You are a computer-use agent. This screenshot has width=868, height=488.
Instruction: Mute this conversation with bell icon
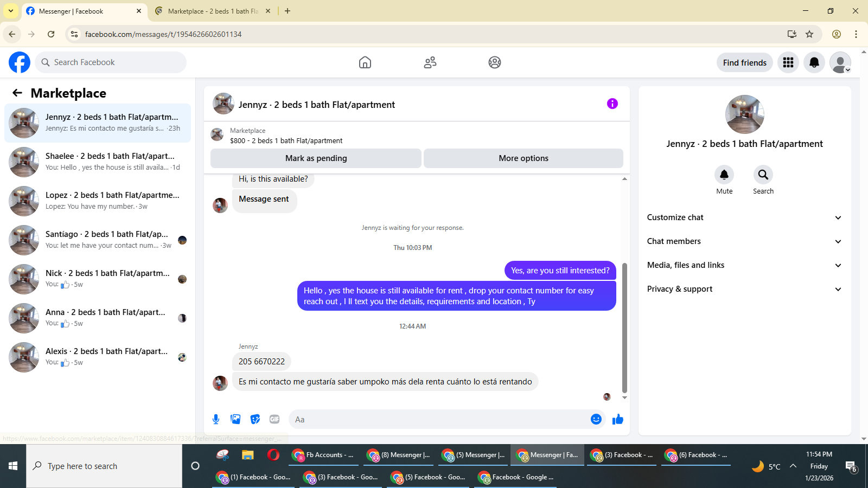(724, 175)
